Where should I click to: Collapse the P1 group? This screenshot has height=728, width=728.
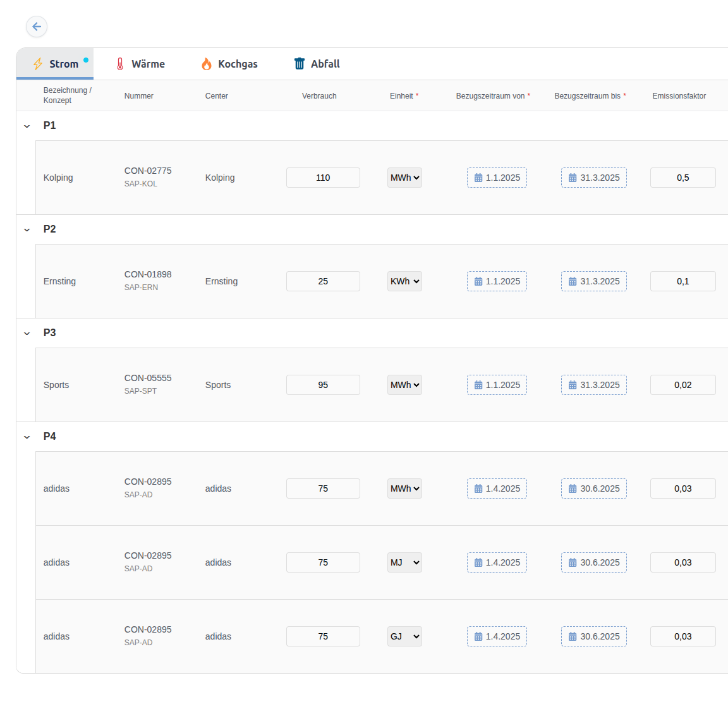tap(27, 126)
